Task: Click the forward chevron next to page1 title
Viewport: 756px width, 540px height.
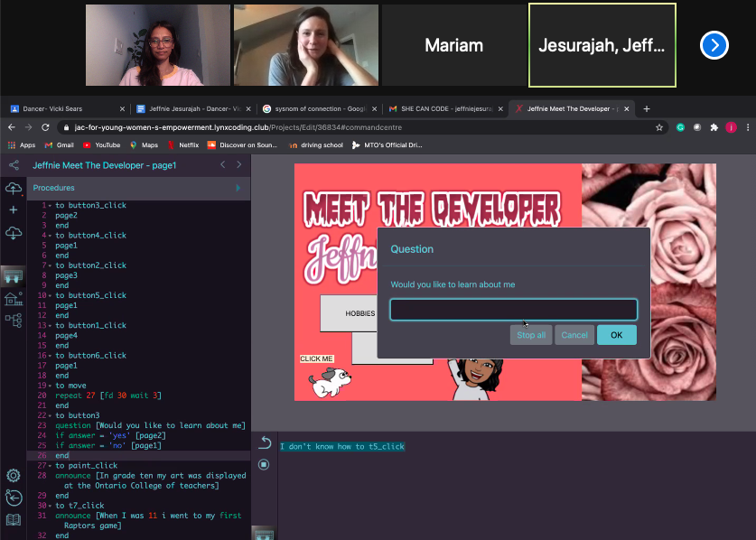Action: click(x=238, y=164)
